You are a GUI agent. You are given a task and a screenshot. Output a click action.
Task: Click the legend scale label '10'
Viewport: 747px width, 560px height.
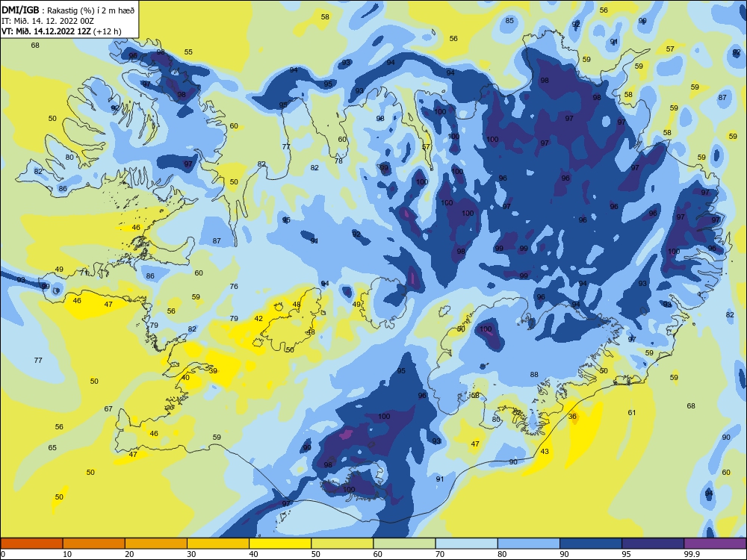(67, 554)
